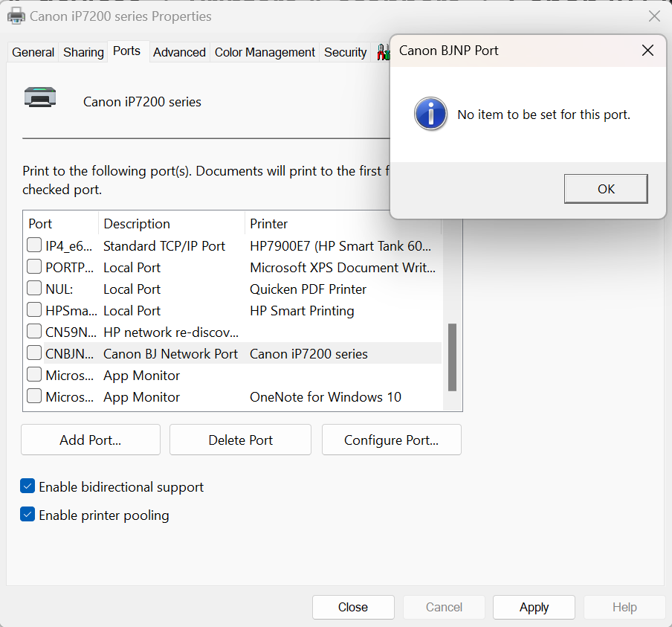Select the Canon BJ Network Port checkbox
This screenshot has height=627, width=672.
point(34,353)
